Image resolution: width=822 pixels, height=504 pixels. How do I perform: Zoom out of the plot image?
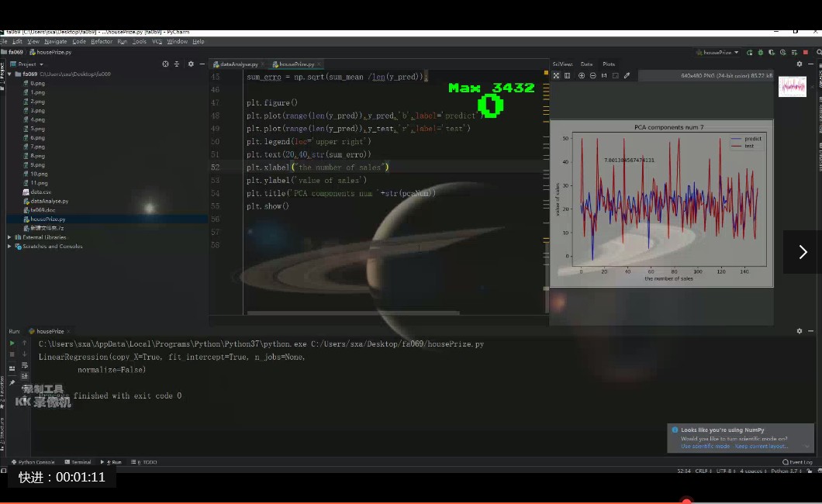point(593,75)
